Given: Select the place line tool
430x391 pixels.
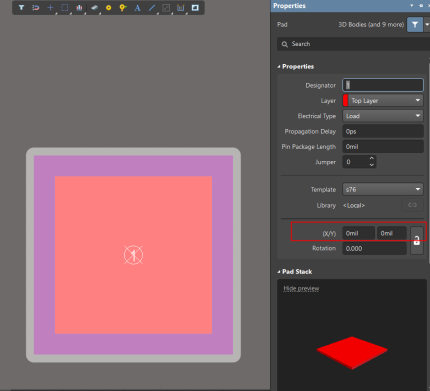Looking at the screenshot, I should coord(152,7).
